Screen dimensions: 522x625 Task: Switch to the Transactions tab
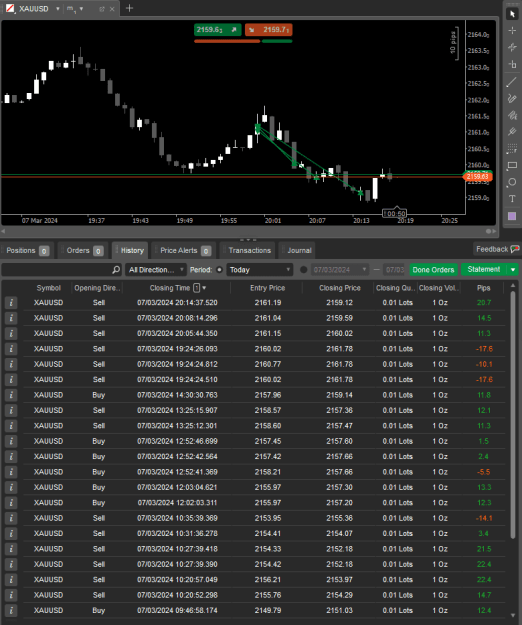247,250
